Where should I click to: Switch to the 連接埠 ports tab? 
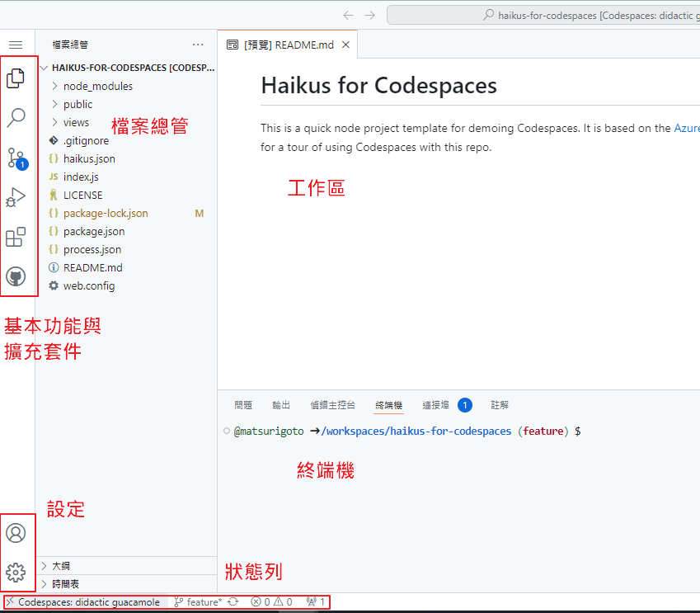click(435, 405)
